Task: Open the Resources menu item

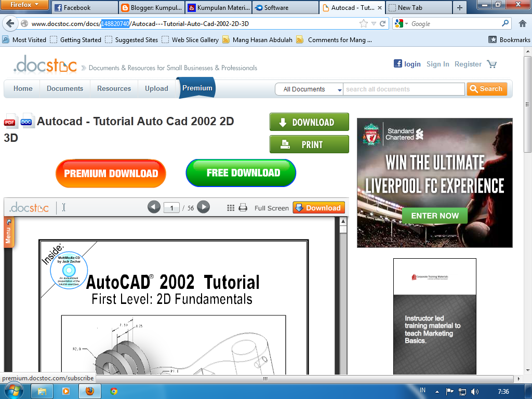Action: point(114,88)
